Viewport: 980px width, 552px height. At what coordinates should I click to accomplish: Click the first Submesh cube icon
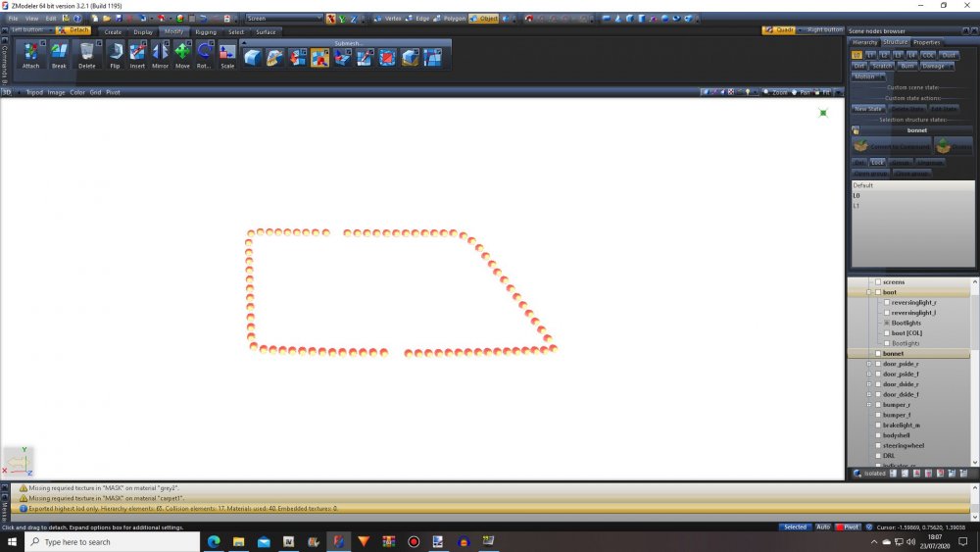[252, 58]
